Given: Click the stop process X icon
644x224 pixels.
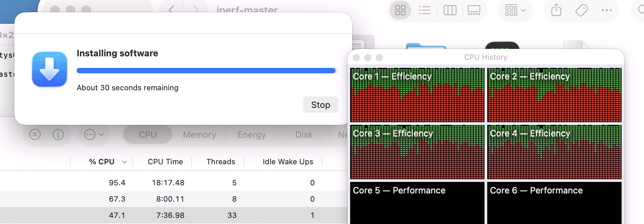Looking at the screenshot, I should (x=35, y=135).
